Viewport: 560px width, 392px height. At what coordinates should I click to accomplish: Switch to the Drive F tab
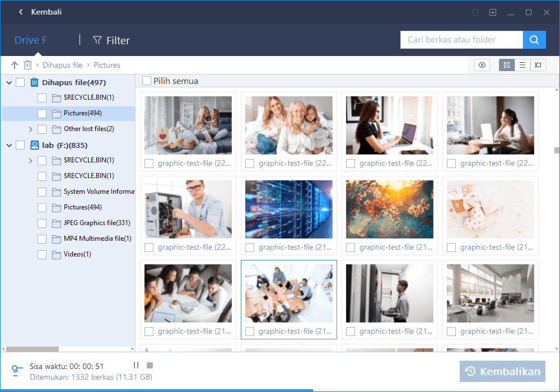(x=30, y=40)
